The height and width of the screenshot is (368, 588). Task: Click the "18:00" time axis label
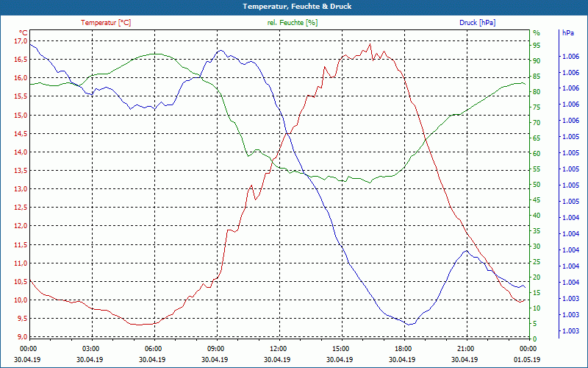coord(403,348)
